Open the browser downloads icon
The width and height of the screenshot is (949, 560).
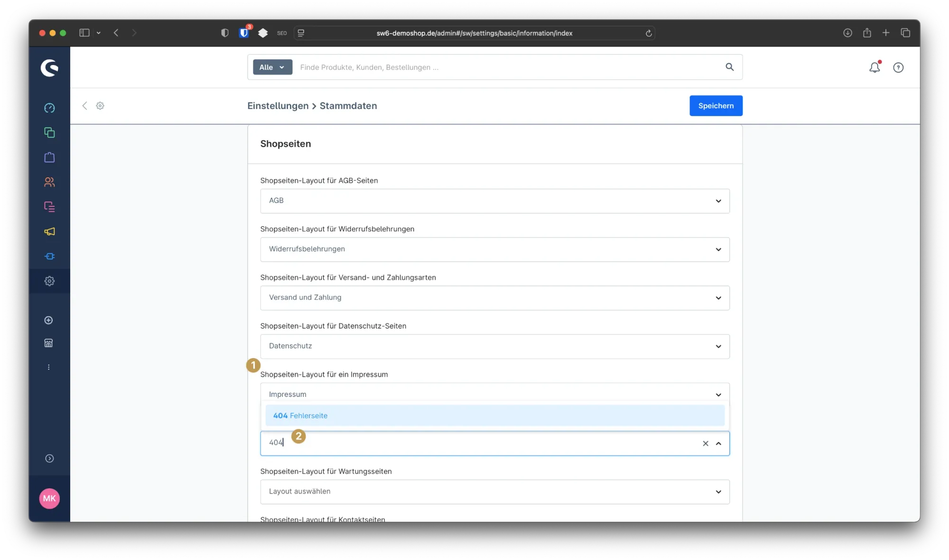[847, 33]
